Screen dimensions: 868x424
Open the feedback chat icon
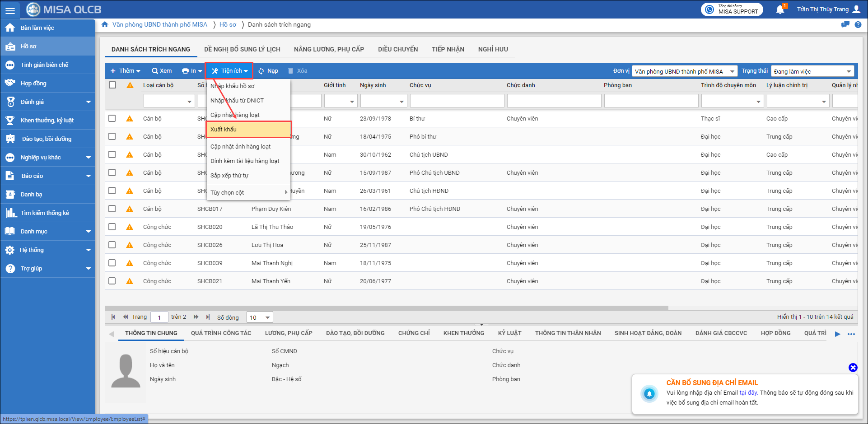tap(845, 25)
